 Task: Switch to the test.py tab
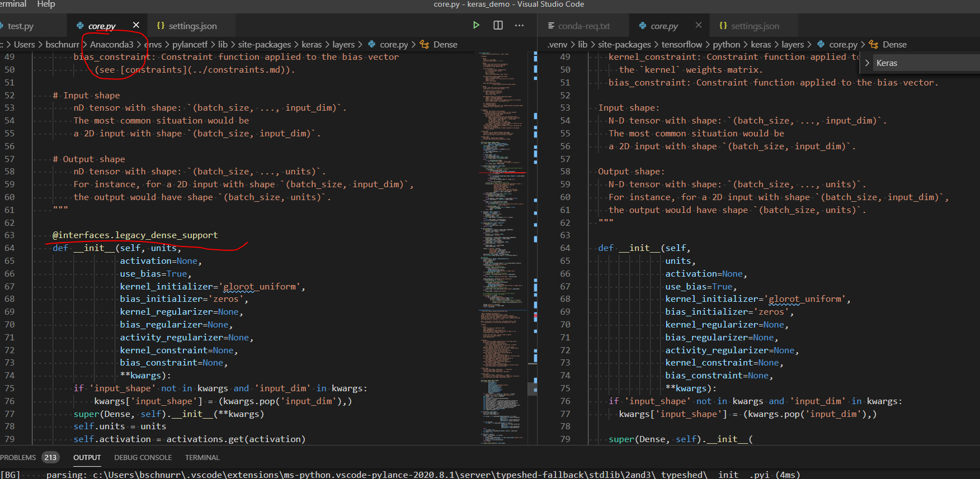(21, 26)
